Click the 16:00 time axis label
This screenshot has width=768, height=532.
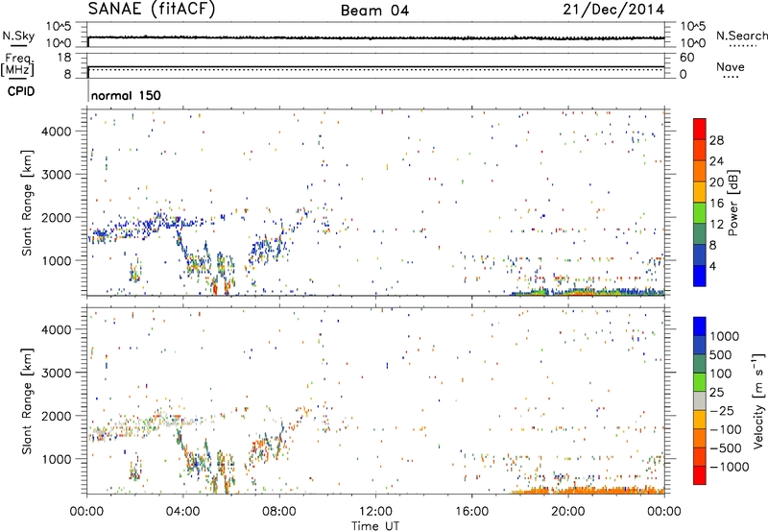tap(471, 512)
